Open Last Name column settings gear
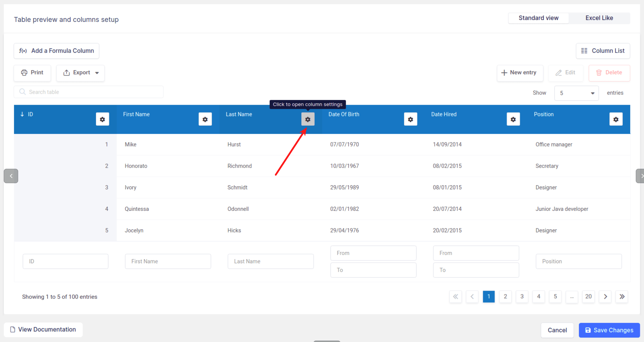This screenshot has width=644, height=342. (307, 119)
